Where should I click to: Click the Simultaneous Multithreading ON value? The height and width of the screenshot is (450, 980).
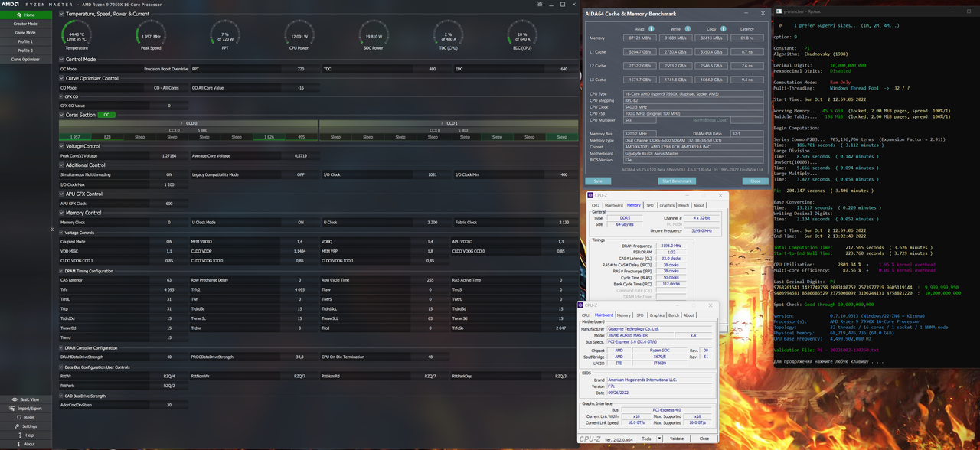point(169,174)
